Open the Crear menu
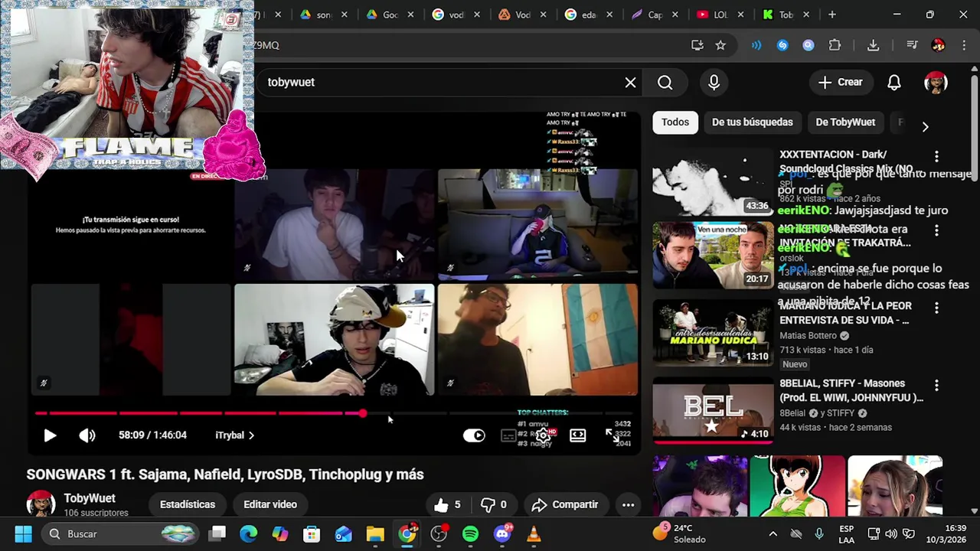 [840, 83]
